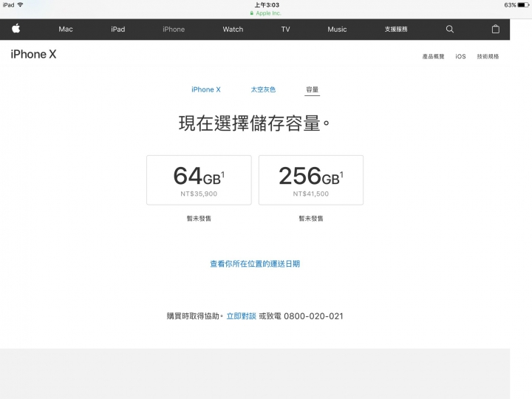
Task: Click the 63% battery percentage text
Action: click(510, 4)
